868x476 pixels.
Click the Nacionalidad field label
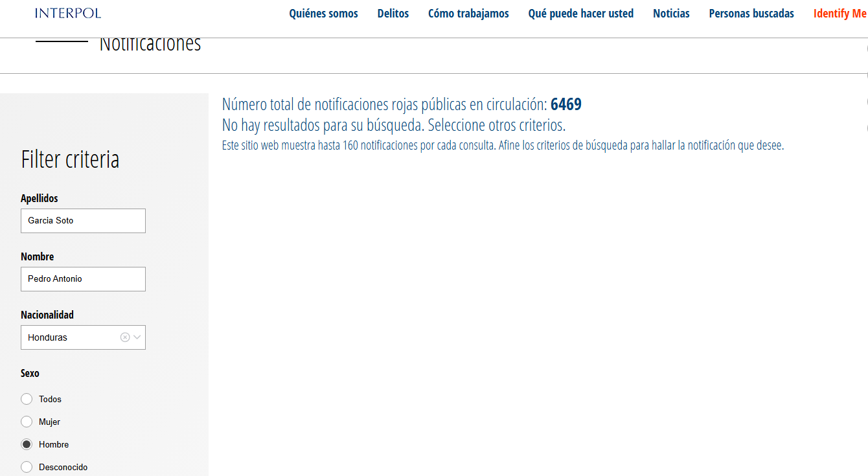[x=47, y=315]
